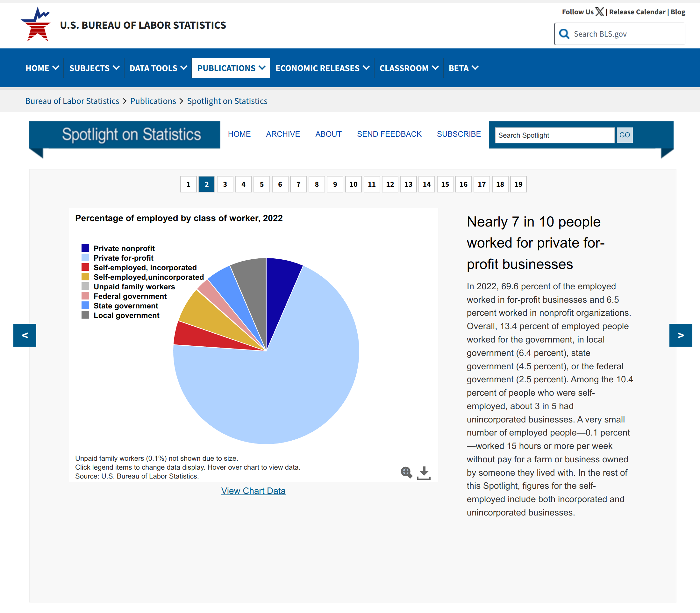Viewport: 700px width, 613px height.
Task: Expand the Subjects dropdown menu
Action: pyautogui.click(x=94, y=68)
